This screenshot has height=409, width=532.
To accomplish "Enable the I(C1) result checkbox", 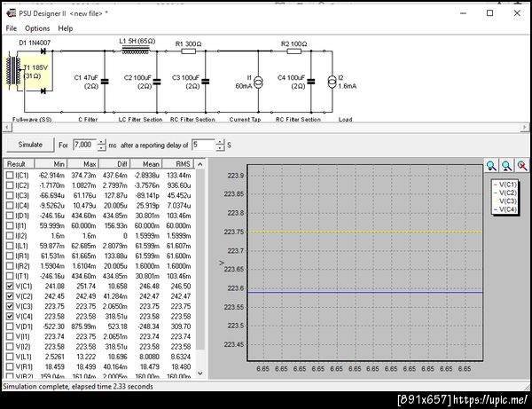I will click(x=10, y=175).
